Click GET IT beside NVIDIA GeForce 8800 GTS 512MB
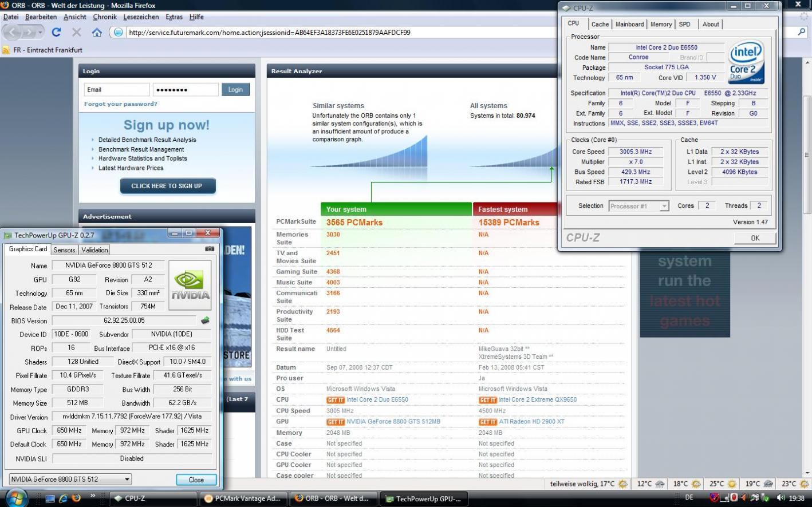This screenshot has width=812, height=507. (x=335, y=422)
